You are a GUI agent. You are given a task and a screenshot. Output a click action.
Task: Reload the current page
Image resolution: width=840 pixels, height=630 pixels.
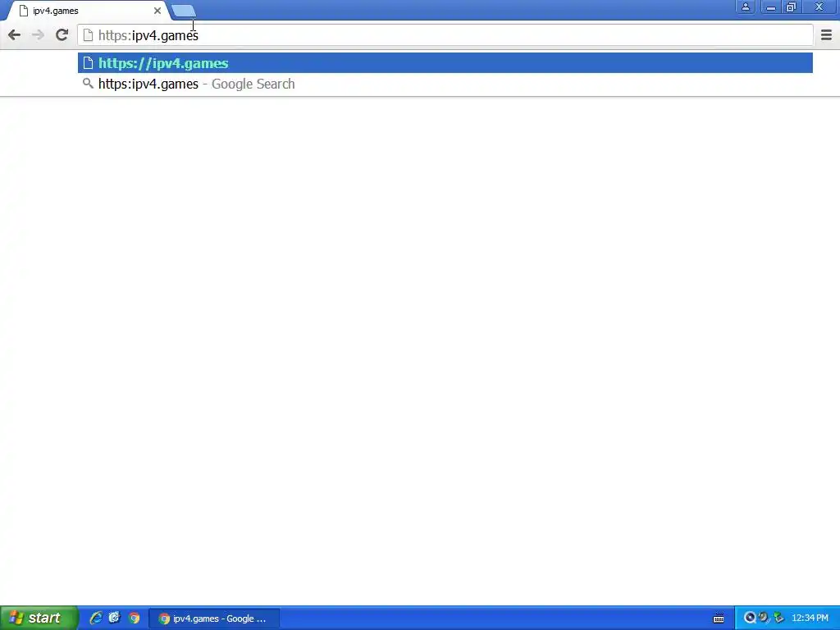pos(62,35)
